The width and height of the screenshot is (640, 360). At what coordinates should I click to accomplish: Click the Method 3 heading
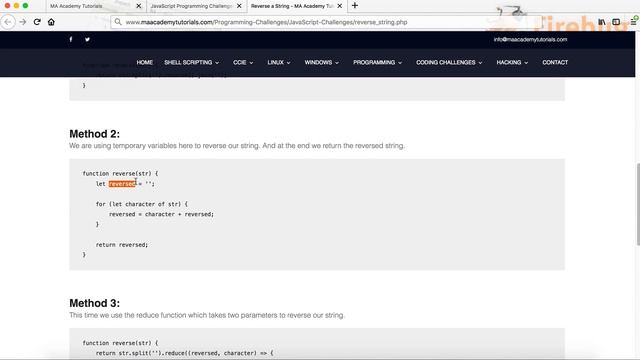(94, 303)
